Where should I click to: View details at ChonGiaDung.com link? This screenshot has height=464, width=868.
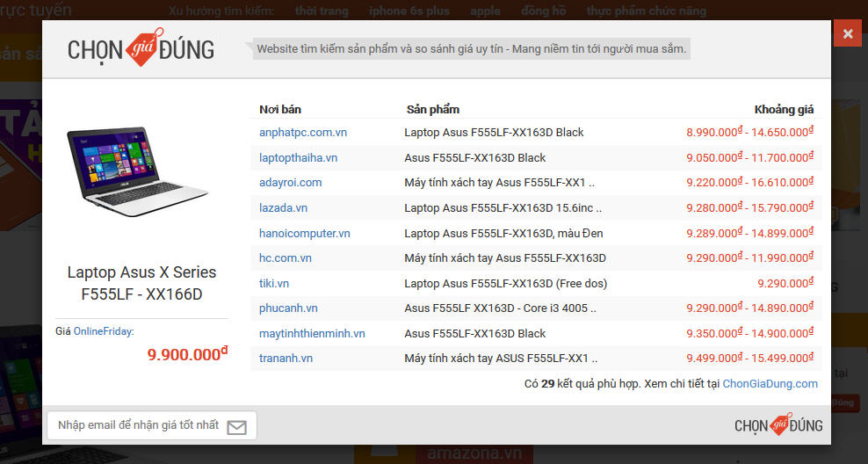(x=770, y=384)
